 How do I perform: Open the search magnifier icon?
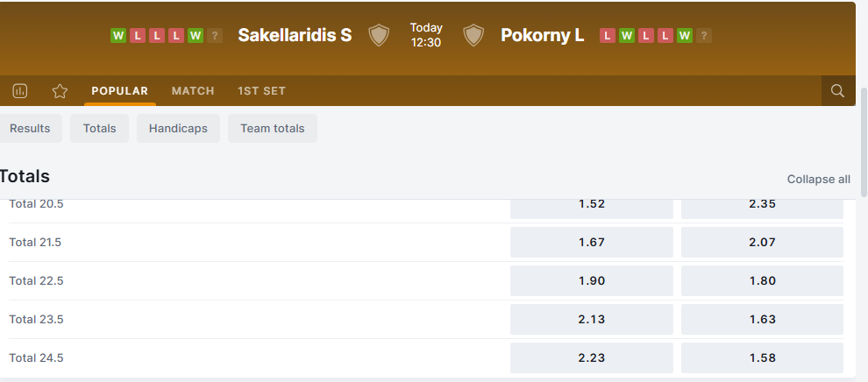pos(837,91)
